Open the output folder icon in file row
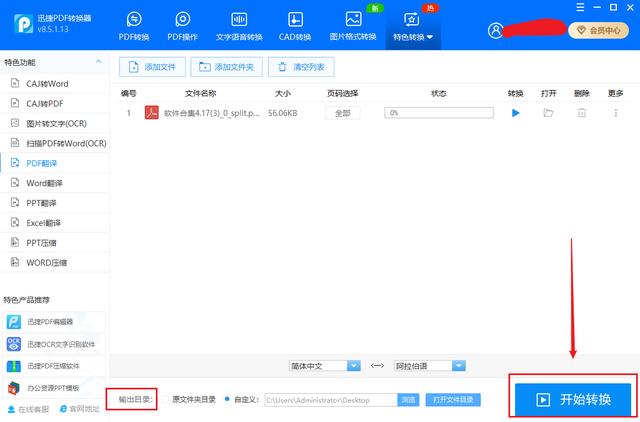Image resolution: width=640 pixels, height=422 pixels. click(x=548, y=113)
